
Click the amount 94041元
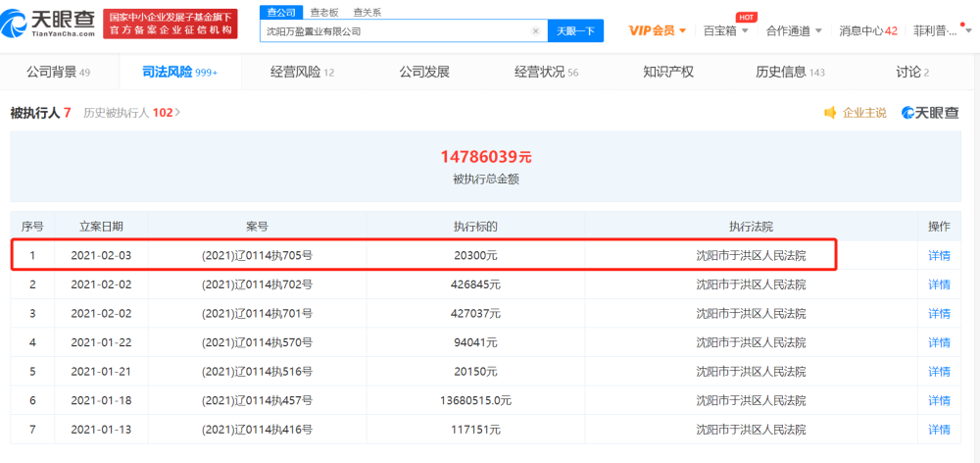coord(475,343)
